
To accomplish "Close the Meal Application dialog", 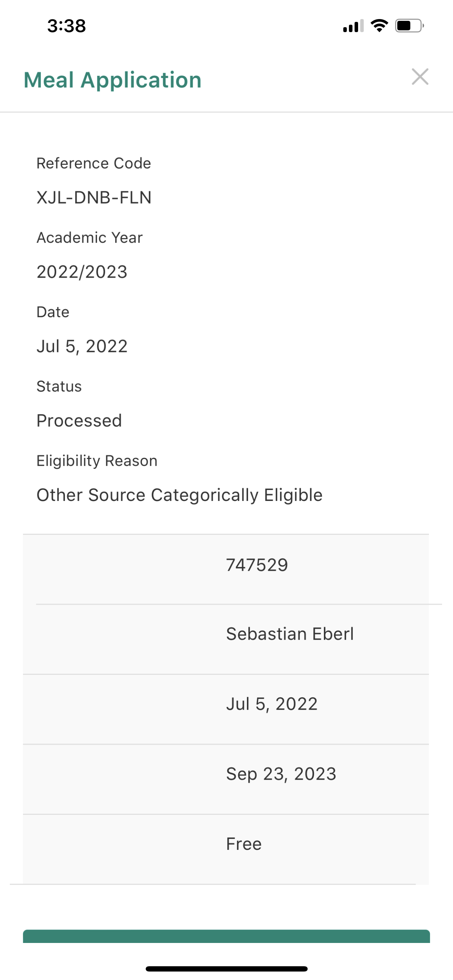I will pyautogui.click(x=420, y=77).
